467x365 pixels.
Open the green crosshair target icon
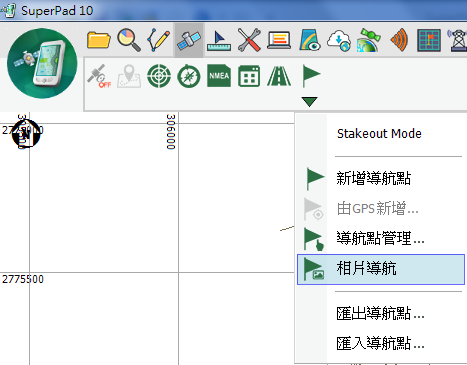pyautogui.click(x=159, y=76)
